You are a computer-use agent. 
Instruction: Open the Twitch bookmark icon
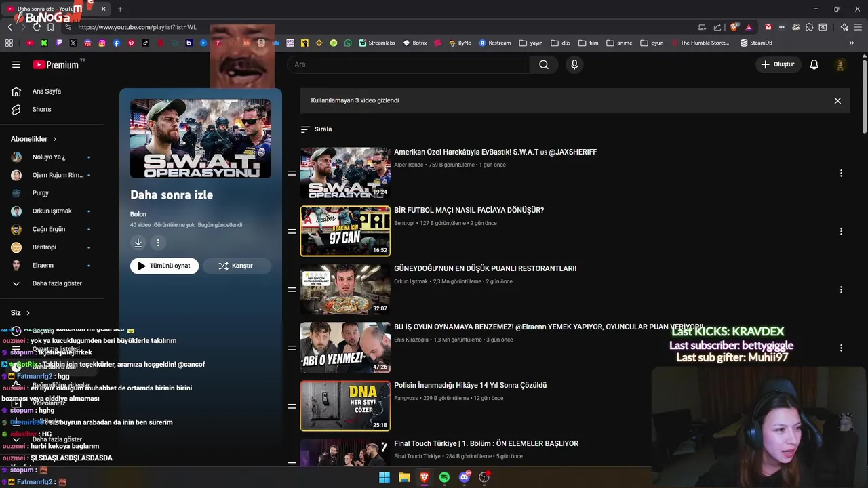pyautogui.click(x=59, y=43)
